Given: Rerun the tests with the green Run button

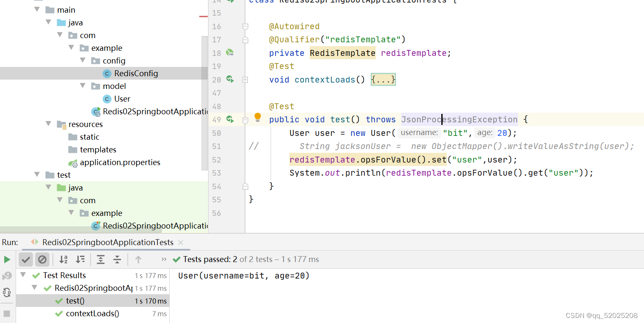Looking at the screenshot, I should [x=7, y=260].
